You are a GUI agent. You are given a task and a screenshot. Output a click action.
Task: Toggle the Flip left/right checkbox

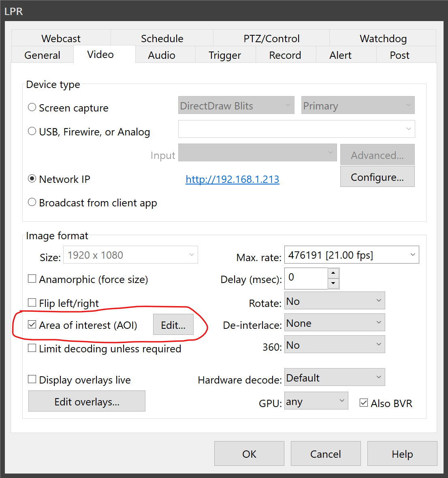coord(32,302)
